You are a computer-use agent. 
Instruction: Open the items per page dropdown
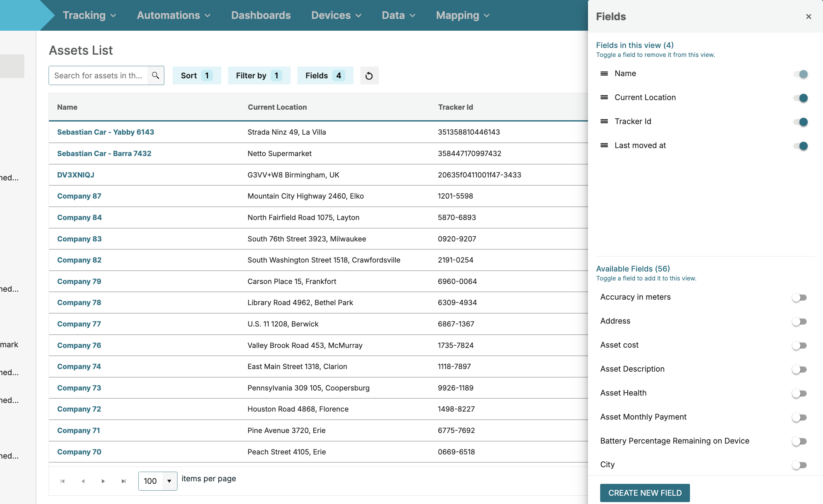pyautogui.click(x=169, y=481)
